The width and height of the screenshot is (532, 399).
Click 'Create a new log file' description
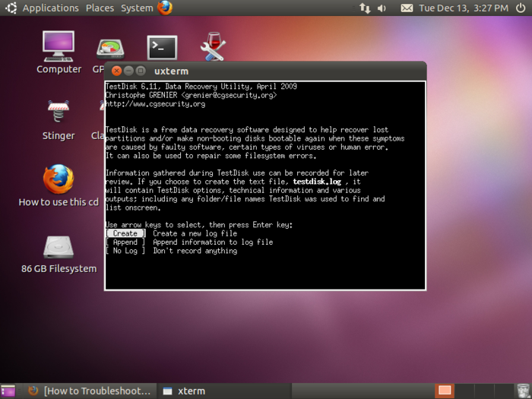(x=195, y=233)
